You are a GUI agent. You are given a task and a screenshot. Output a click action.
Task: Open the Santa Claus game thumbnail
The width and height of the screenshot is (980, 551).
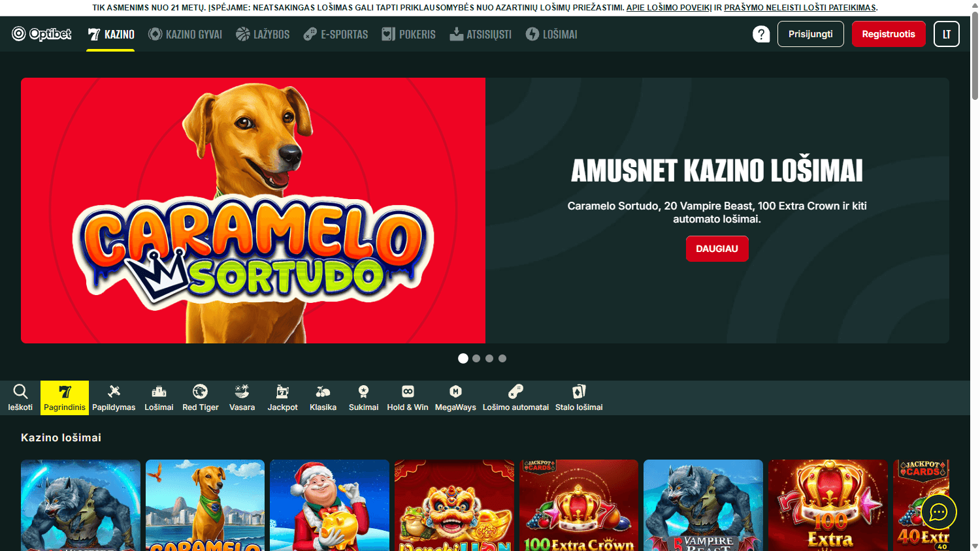tap(329, 505)
